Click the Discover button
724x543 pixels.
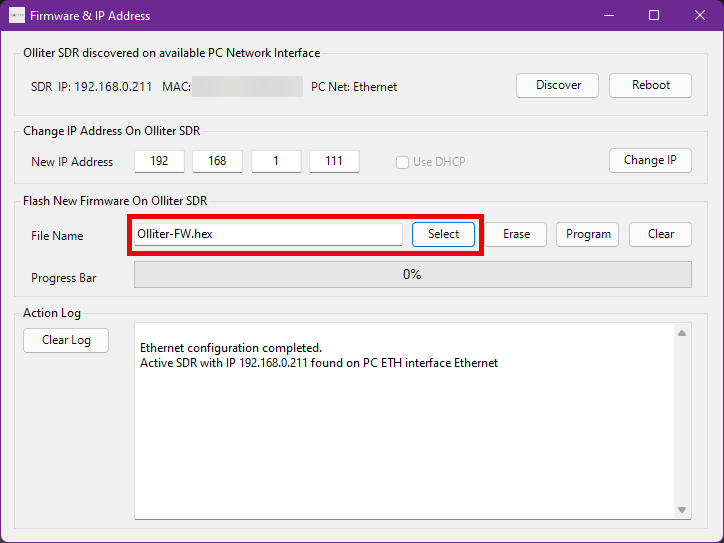[x=558, y=85]
